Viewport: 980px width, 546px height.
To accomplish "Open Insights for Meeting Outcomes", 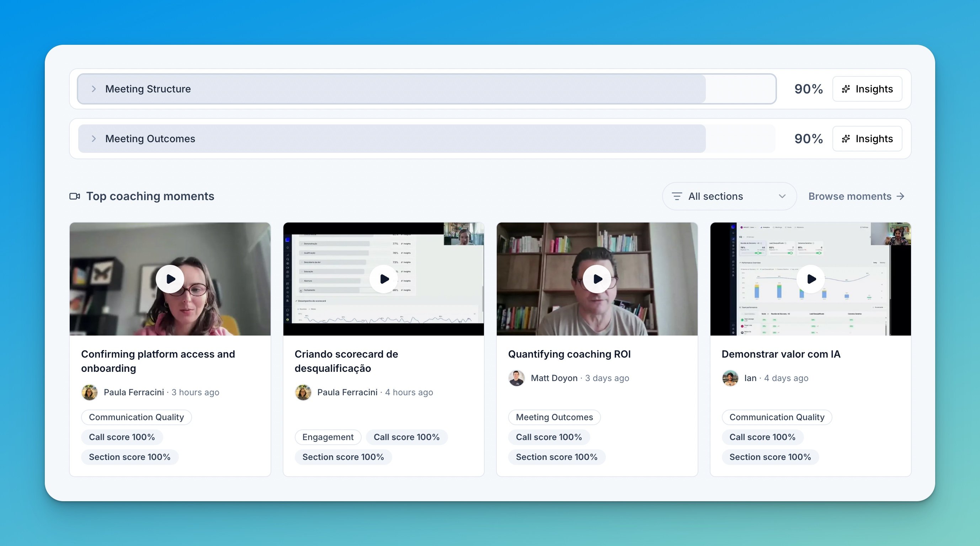I will pyautogui.click(x=867, y=139).
